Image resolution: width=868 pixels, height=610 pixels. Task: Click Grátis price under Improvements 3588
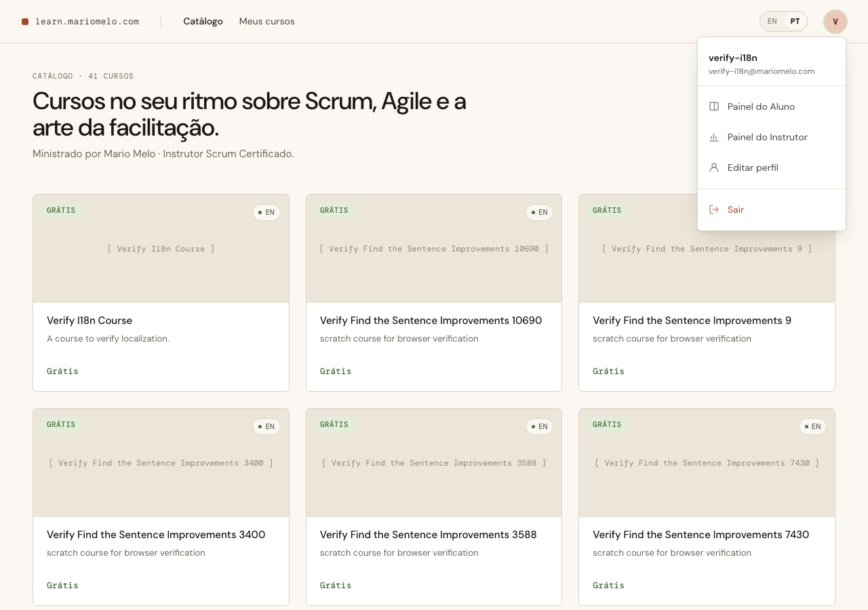(x=336, y=586)
